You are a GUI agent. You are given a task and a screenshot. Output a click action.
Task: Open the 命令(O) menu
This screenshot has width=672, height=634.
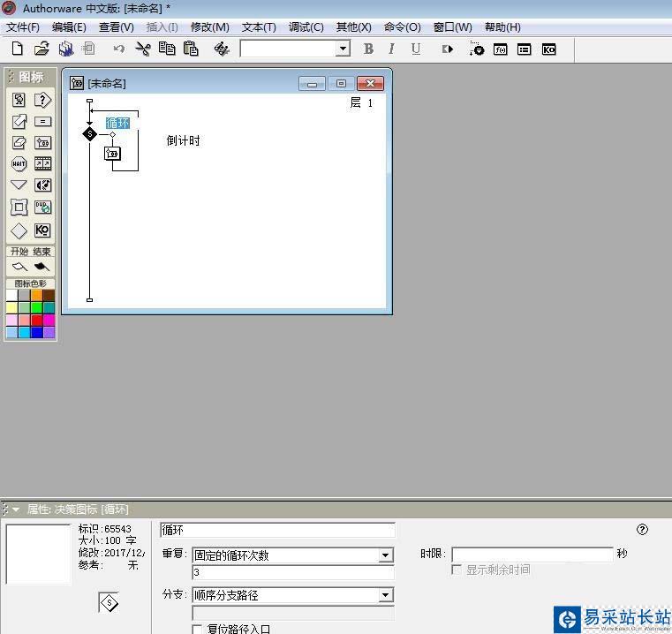point(402,27)
